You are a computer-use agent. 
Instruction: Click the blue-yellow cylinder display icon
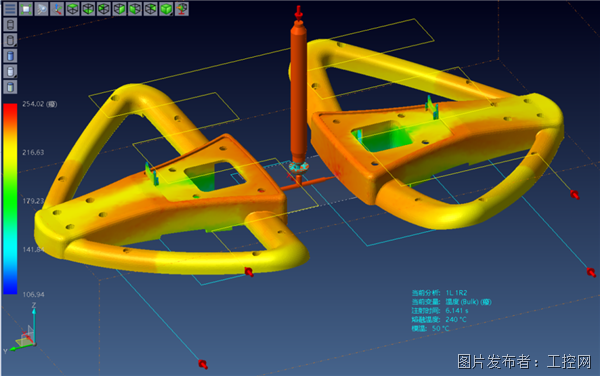(x=10, y=87)
